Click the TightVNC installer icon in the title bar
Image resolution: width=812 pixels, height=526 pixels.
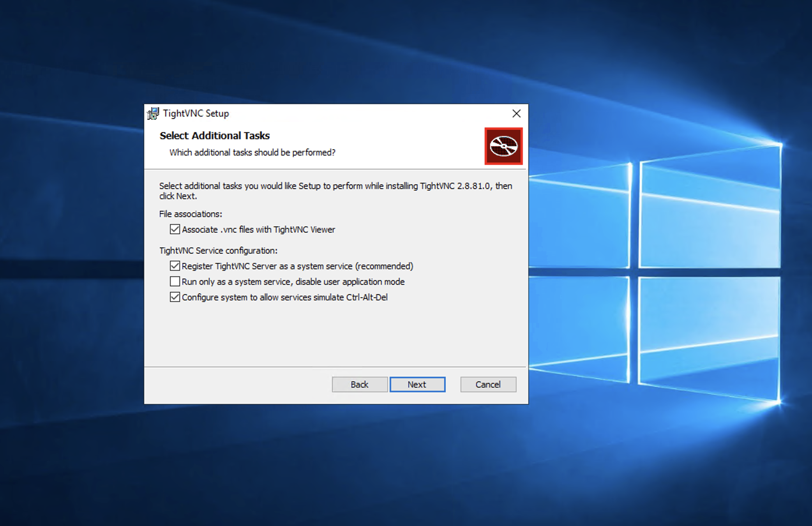[x=153, y=113]
